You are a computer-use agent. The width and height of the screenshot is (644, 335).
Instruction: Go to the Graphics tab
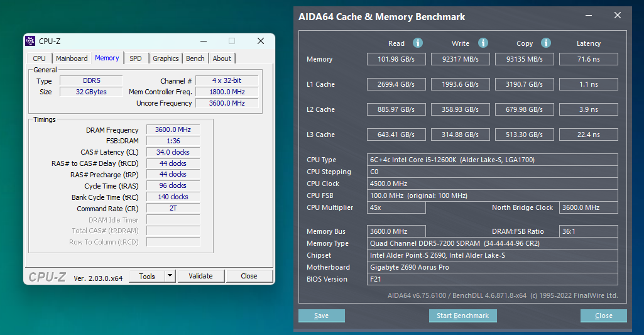click(165, 58)
